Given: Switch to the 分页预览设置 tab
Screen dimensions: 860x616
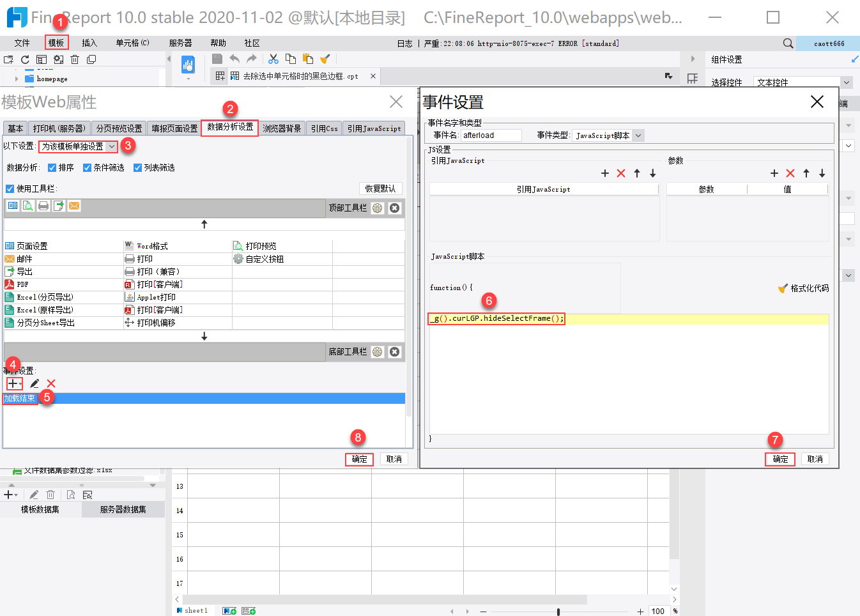Looking at the screenshot, I should (x=119, y=128).
